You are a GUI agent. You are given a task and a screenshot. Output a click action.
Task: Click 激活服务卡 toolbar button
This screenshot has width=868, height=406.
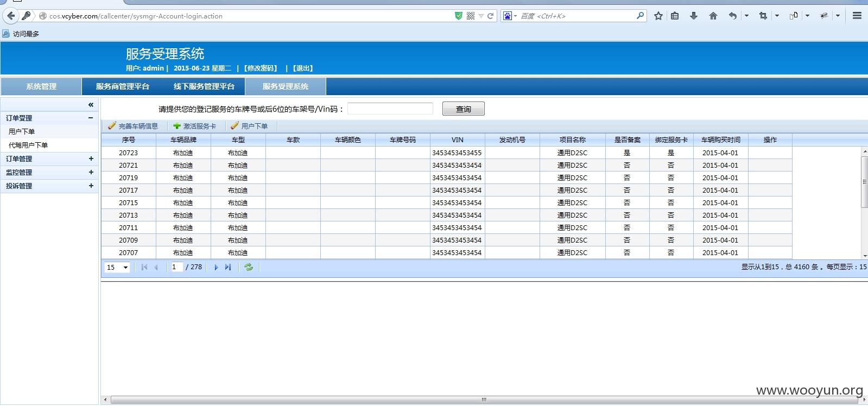pyautogui.click(x=194, y=126)
